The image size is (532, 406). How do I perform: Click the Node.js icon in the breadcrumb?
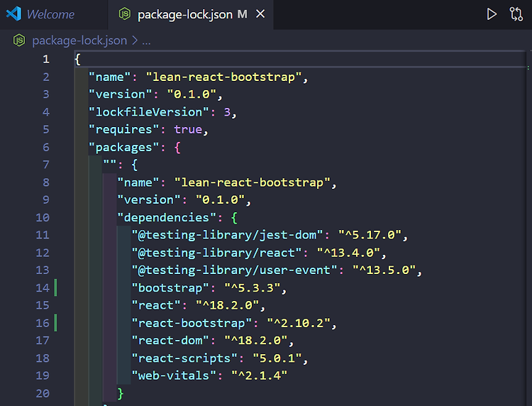coord(19,40)
